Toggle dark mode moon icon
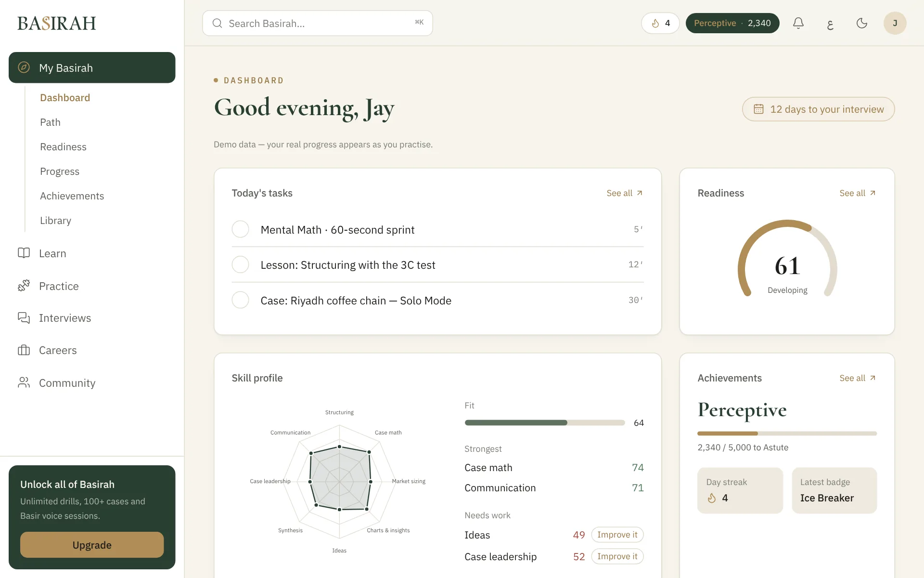924x578 pixels. [x=862, y=23]
